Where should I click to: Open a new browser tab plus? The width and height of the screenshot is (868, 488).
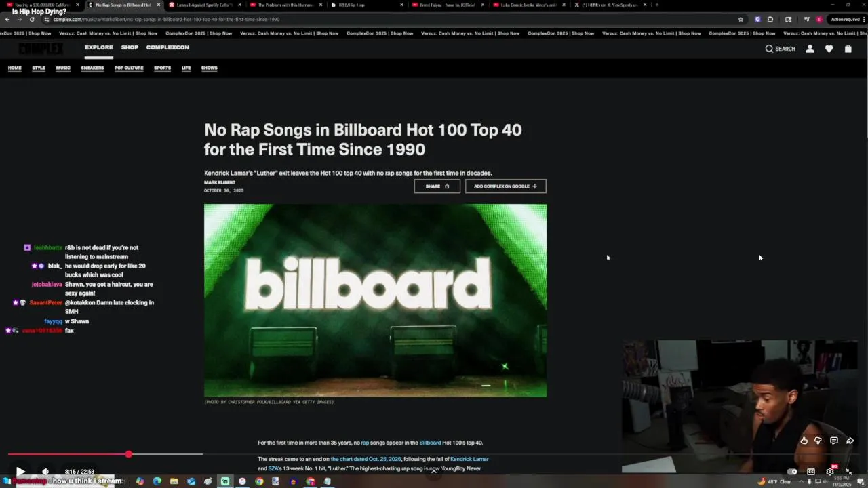click(x=656, y=5)
